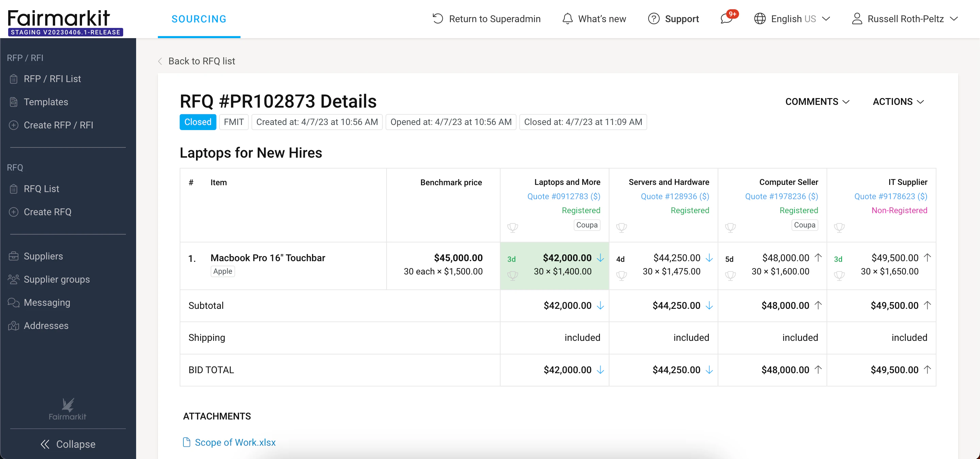Open the Support help icon
The height and width of the screenshot is (459, 980).
tap(654, 19)
